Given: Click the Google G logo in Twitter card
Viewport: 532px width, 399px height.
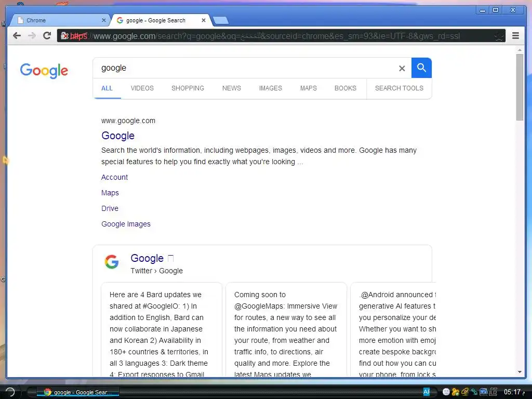Looking at the screenshot, I should (112, 262).
